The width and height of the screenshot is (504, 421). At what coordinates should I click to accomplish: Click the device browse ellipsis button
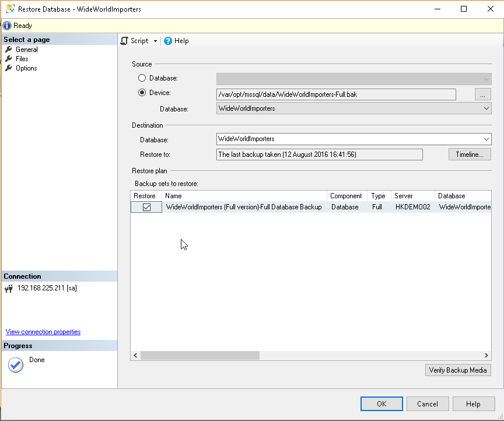pos(482,94)
